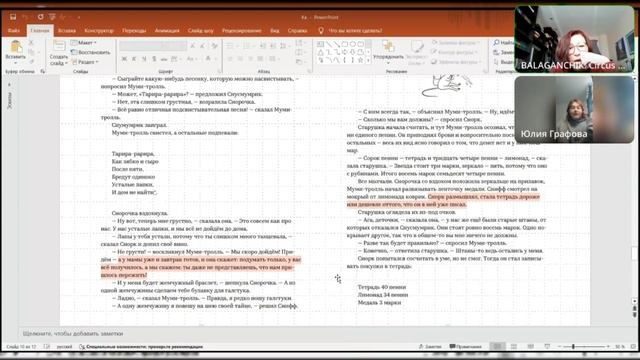Viewport: 640px width, 360px height.
Task: Click the Создать слайд new slide icon
Action: pyautogui.click(x=59, y=46)
